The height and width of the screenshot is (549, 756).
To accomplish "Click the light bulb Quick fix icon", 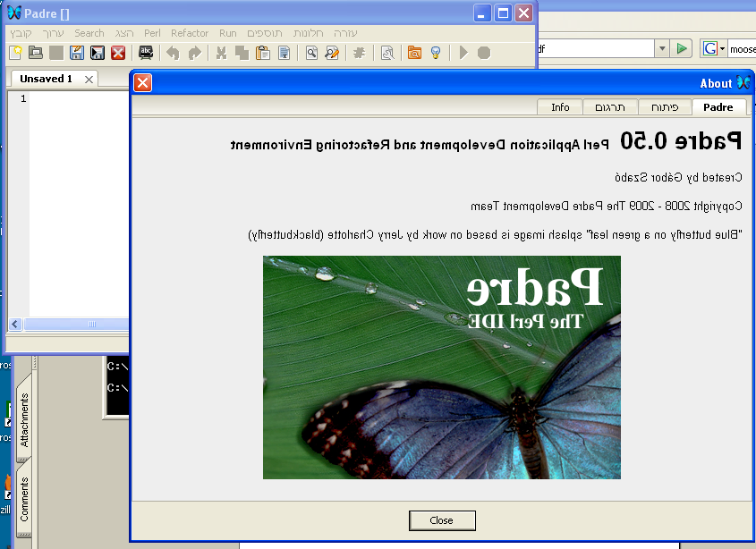I will pyautogui.click(x=436, y=52).
